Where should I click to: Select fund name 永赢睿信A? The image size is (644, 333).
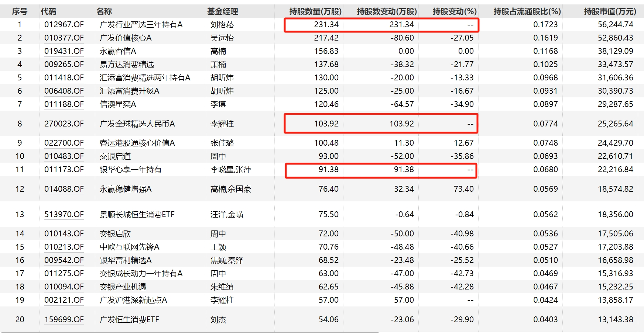tap(118, 51)
